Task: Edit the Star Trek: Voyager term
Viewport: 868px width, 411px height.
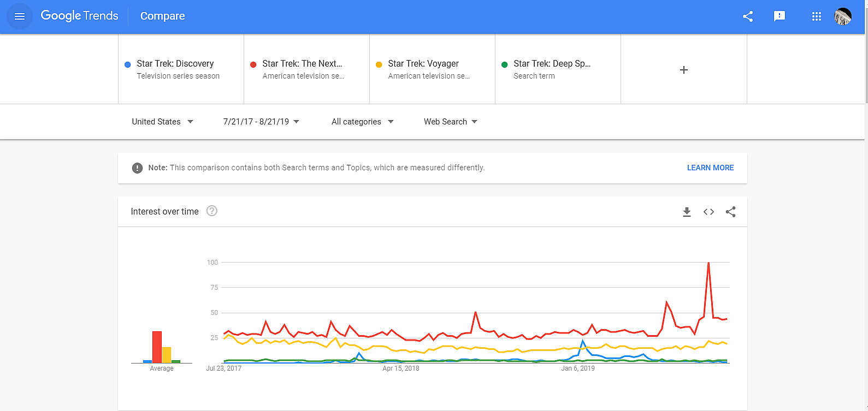Action: click(432, 69)
